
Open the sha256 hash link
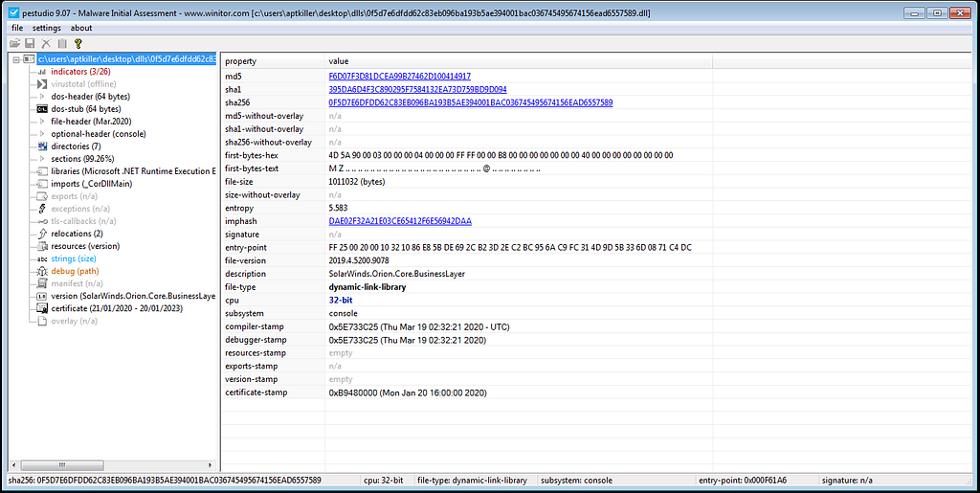(471, 102)
